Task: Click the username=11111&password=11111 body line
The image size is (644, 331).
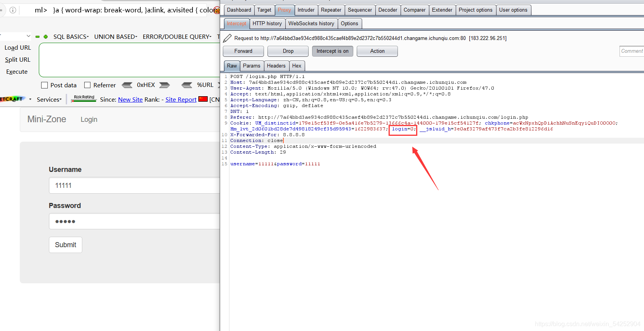Action: coord(275,164)
